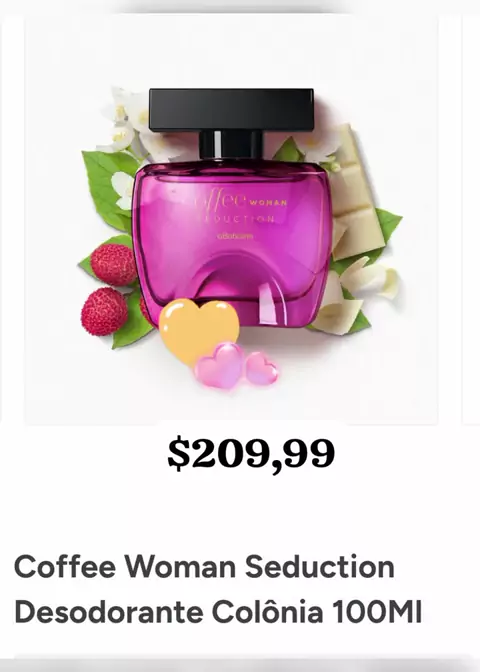The width and height of the screenshot is (480, 672).
Task: Tap the green leaf left of the bottle
Action: [x=105, y=189]
